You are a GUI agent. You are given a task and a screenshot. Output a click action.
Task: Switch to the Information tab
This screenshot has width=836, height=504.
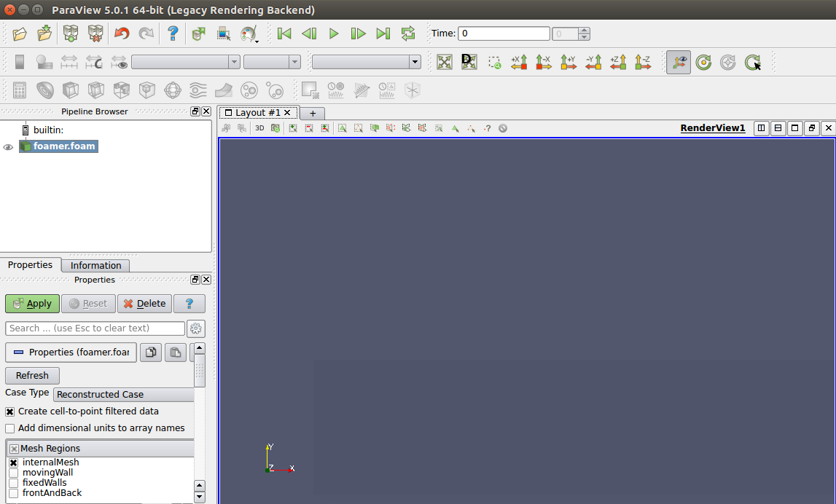click(x=95, y=265)
